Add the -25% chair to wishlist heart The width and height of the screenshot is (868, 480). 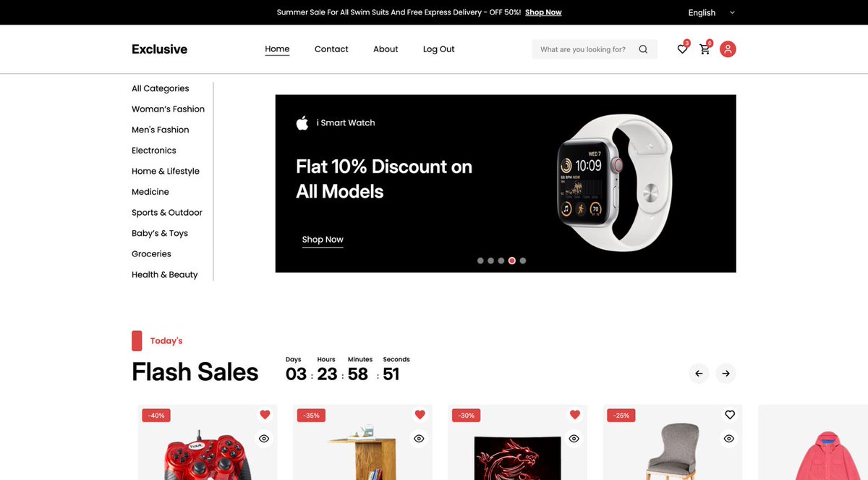(729, 415)
